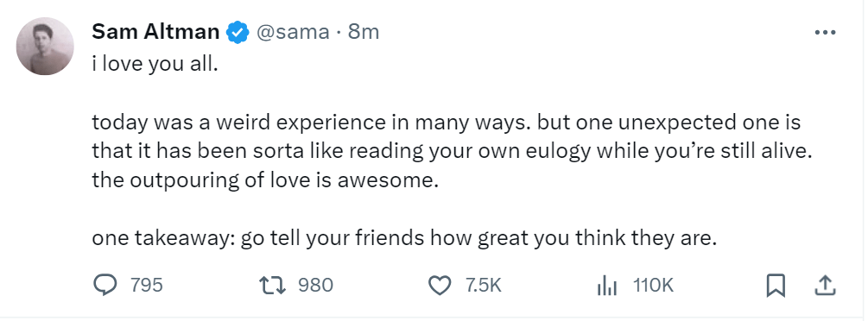Click the 7.5K likes count
This screenshot has width=868, height=321.
(x=484, y=286)
